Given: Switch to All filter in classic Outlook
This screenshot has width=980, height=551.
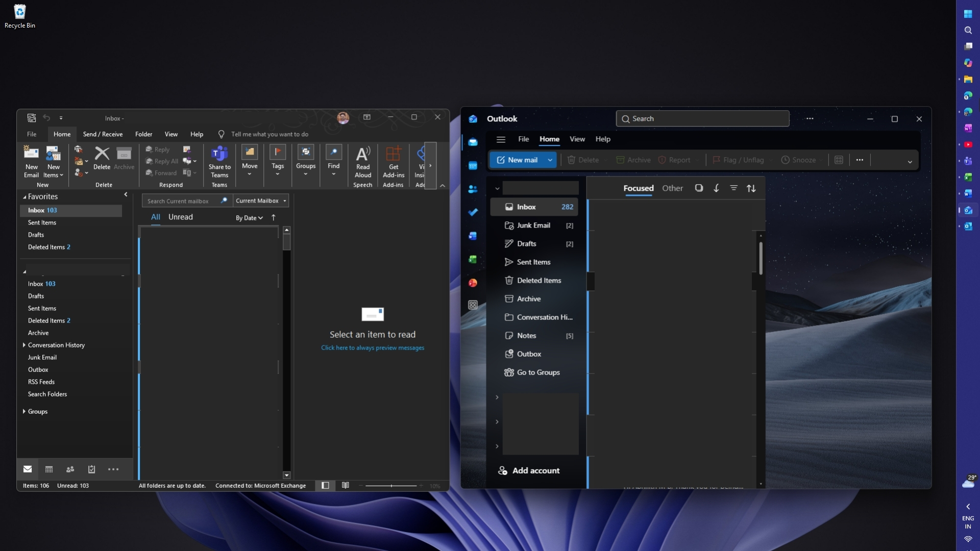Looking at the screenshot, I should [156, 217].
